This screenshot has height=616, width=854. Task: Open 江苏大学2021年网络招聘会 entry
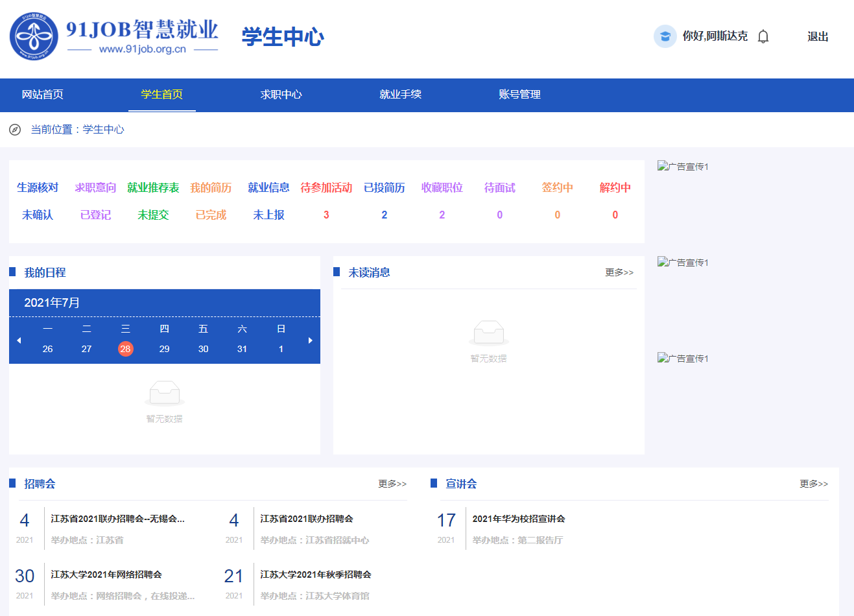[x=106, y=575]
